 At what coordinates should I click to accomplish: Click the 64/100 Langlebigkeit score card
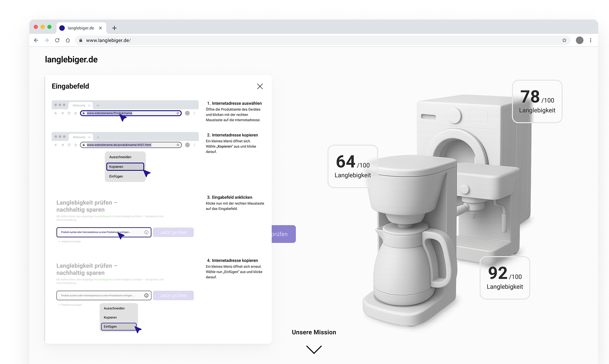click(x=353, y=166)
